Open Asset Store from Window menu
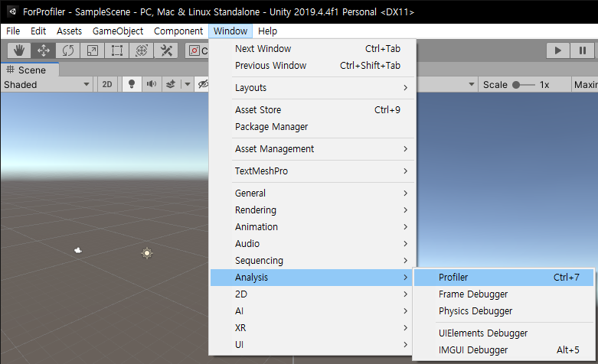Screen dimensions: 598x364 point(312,109)
